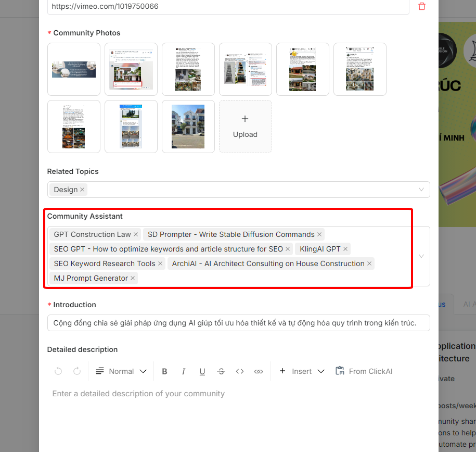Screen dimensions: 476x452
Task: Remove the MJ Prompt Generator tag
Action: tap(133, 278)
